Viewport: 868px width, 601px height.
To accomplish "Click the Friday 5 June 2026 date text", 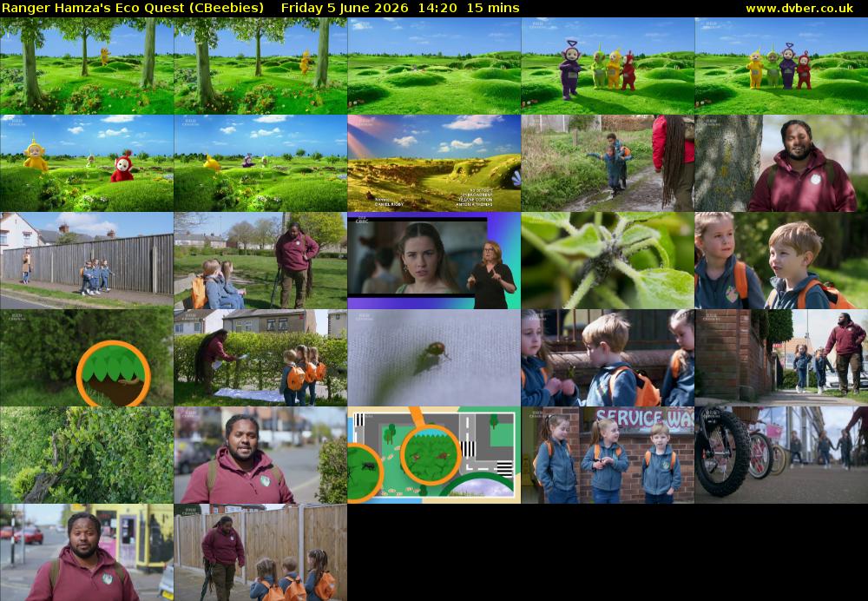I will click(x=345, y=9).
